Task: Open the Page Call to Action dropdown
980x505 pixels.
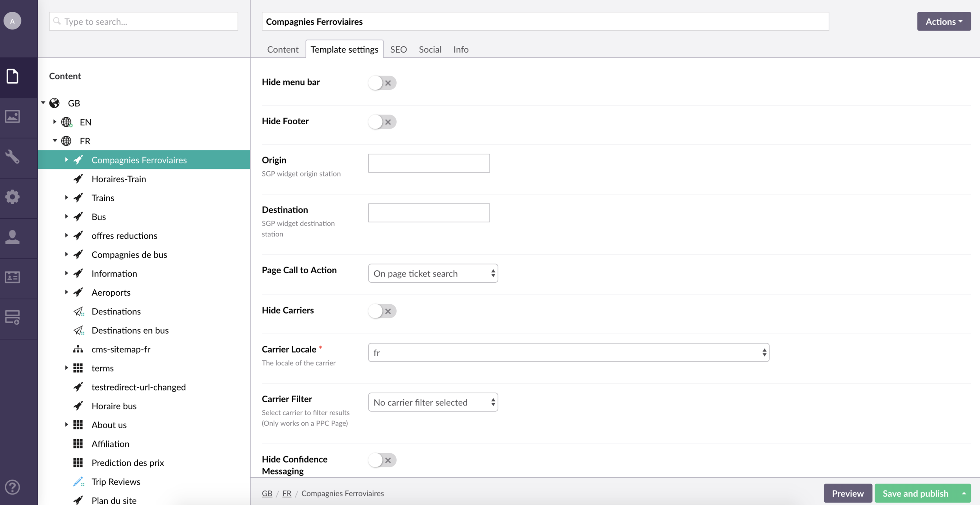Action: [433, 273]
